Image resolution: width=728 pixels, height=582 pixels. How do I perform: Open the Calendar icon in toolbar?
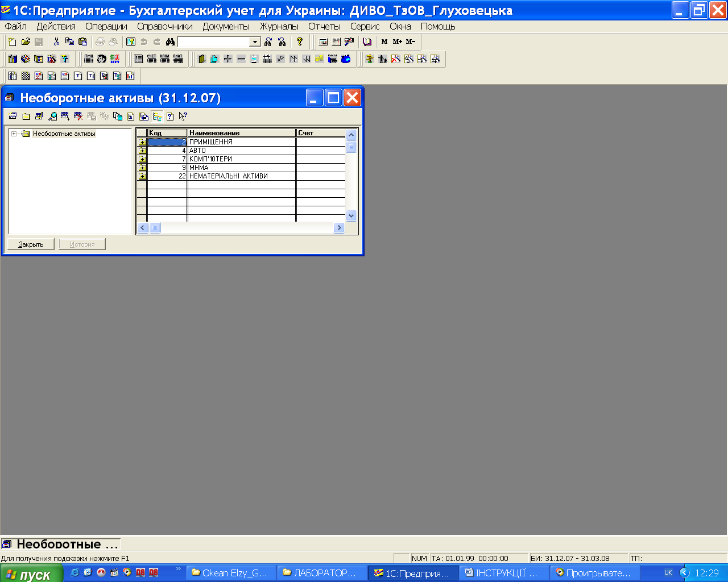pyautogui.click(x=336, y=41)
